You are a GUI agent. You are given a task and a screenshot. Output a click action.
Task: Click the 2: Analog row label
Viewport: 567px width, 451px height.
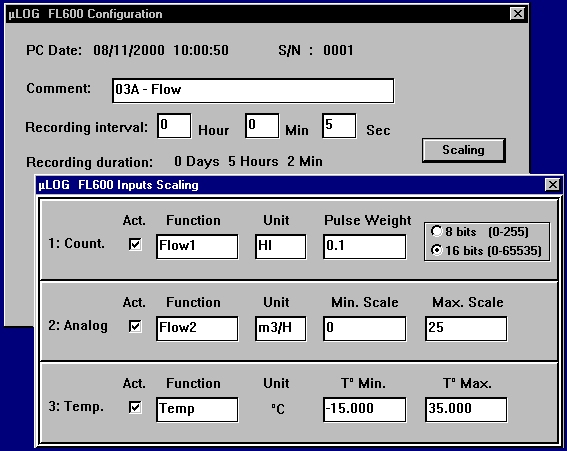[78, 326]
